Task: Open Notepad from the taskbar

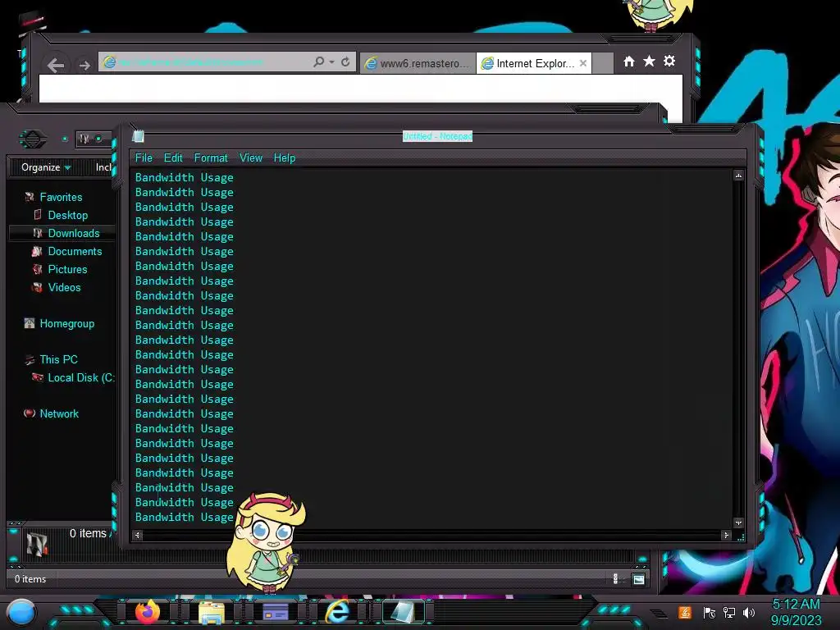Action: [403, 612]
